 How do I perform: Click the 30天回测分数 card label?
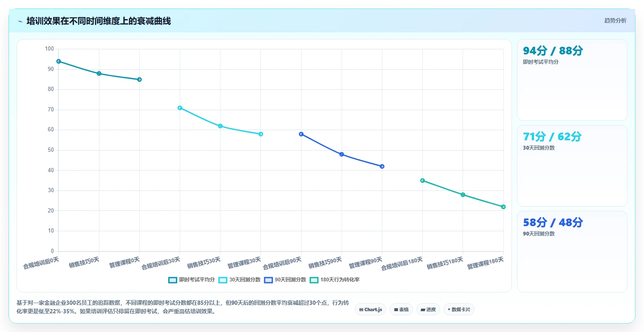tap(539, 148)
